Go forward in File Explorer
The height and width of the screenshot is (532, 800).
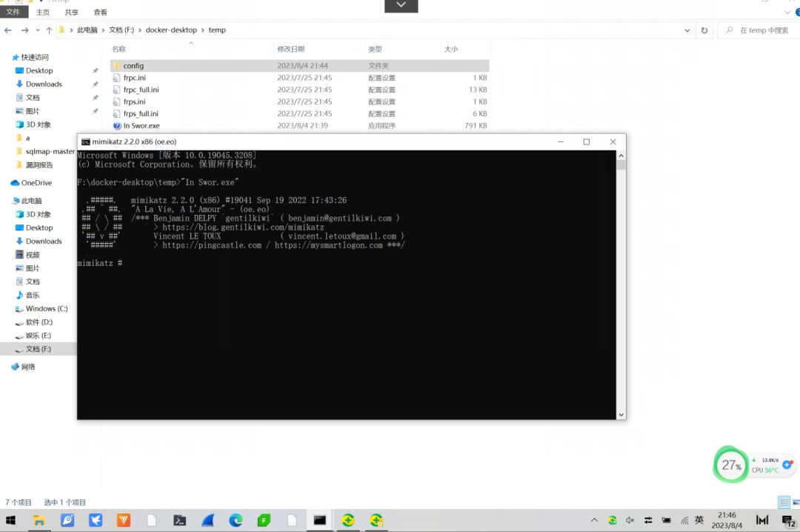[x=24, y=30]
